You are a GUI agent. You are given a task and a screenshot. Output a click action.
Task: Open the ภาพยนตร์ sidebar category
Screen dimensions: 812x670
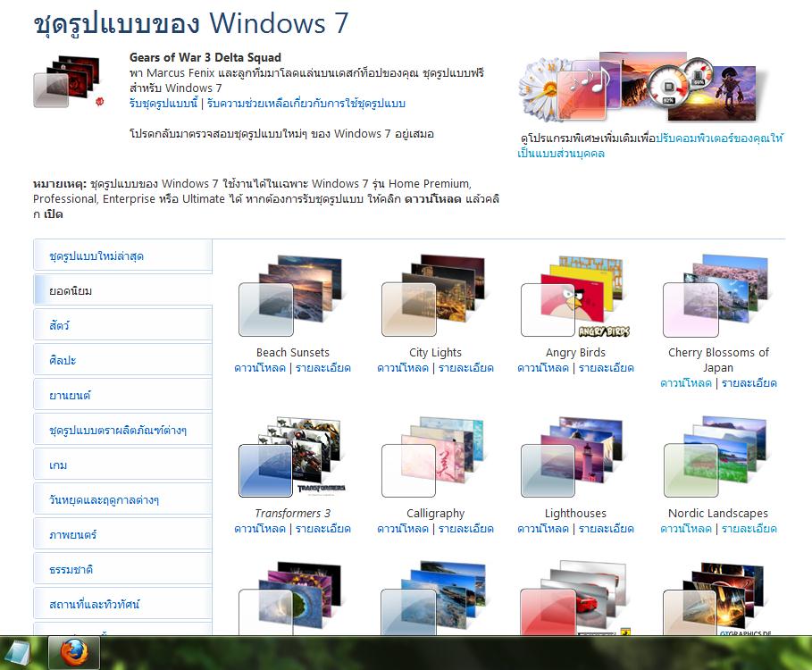tap(123, 534)
